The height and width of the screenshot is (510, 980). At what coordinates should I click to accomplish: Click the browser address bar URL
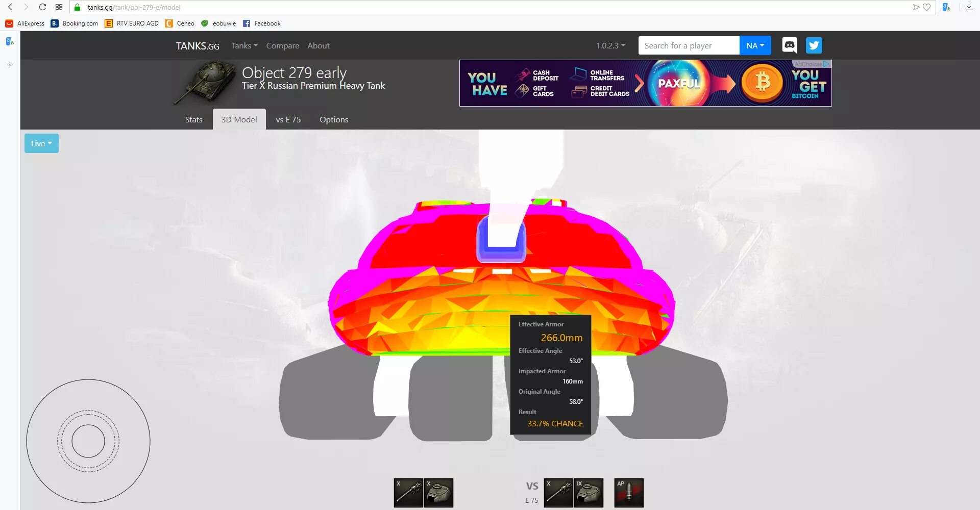pyautogui.click(x=134, y=7)
